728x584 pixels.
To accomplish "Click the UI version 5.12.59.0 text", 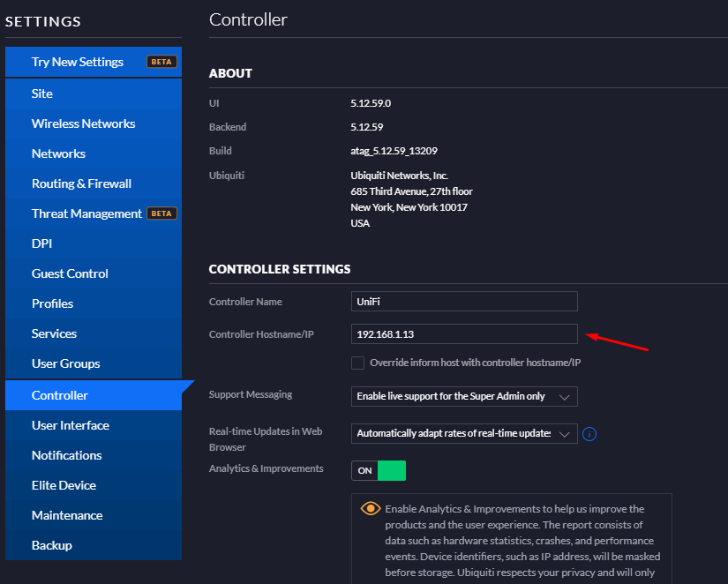I will click(371, 103).
